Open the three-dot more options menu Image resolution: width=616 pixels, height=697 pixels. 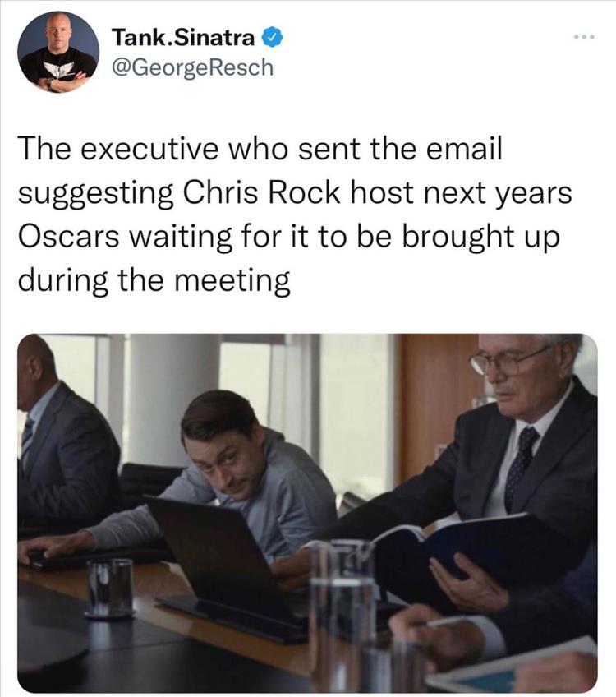(x=582, y=39)
